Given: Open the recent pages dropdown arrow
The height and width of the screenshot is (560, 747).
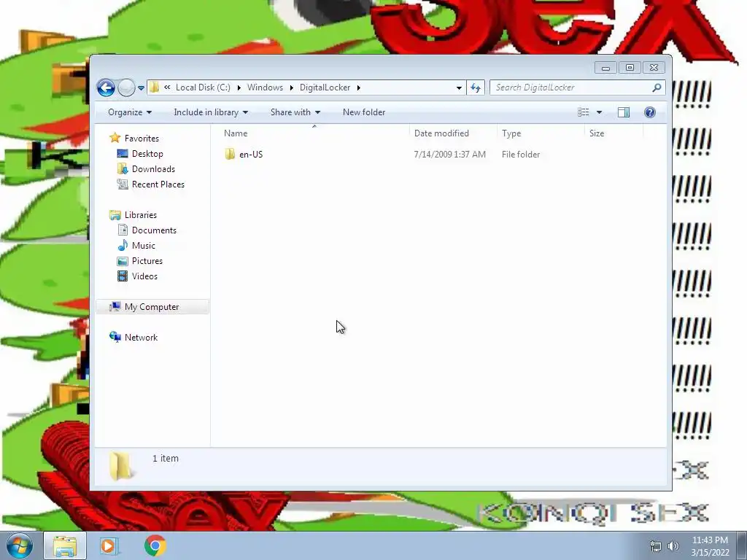Looking at the screenshot, I should pyautogui.click(x=141, y=88).
